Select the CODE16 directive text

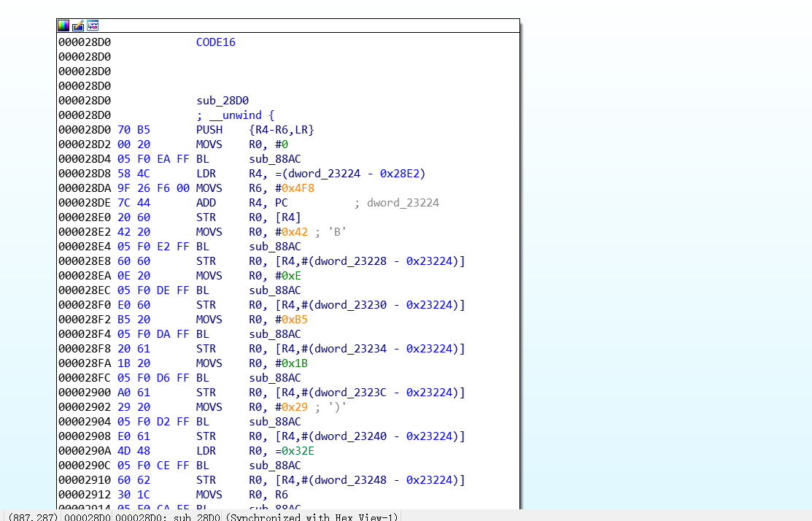point(215,42)
